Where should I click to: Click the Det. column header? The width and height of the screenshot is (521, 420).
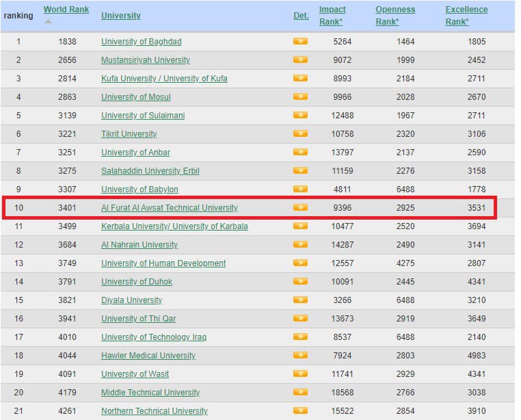pyautogui.click(x=301, y=15)
